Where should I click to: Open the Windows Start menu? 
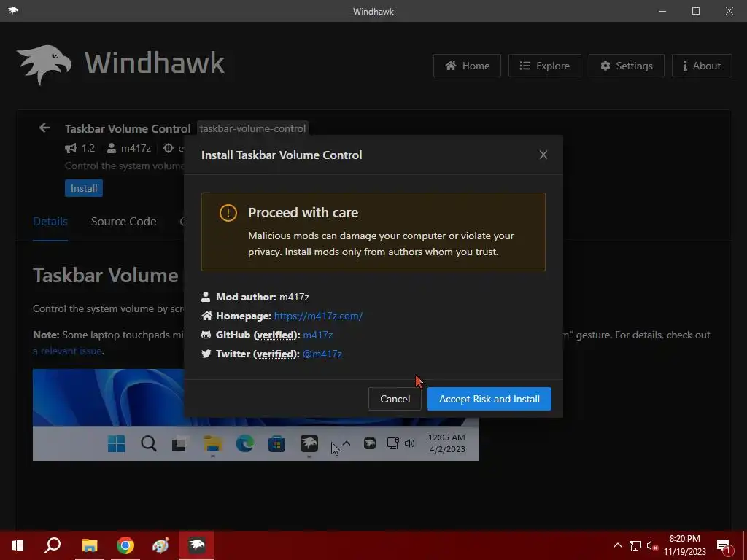point(18,545)
